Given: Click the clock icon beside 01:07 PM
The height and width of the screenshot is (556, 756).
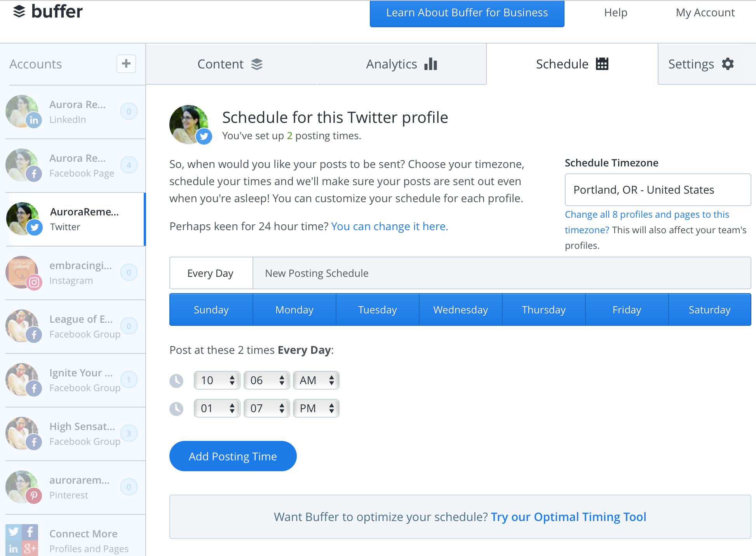Looking at the screenshot, I should point(176,409).
